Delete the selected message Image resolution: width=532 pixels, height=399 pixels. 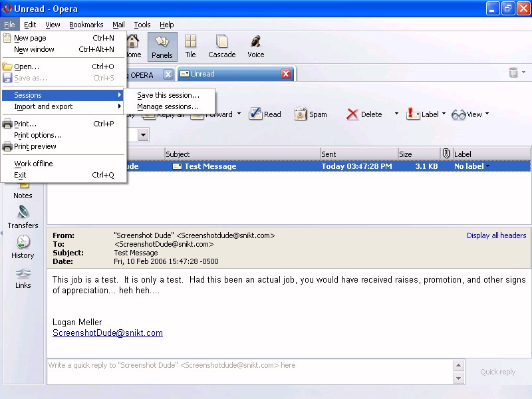(x=364, y=114)
